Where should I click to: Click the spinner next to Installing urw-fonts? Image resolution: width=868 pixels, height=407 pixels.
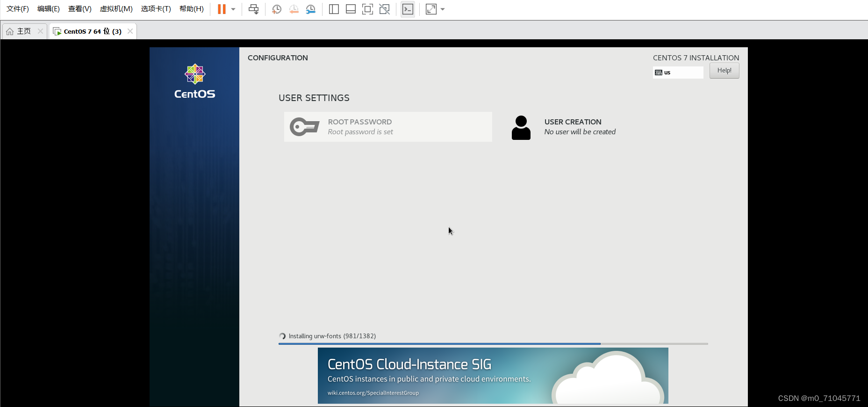(282, 336)
